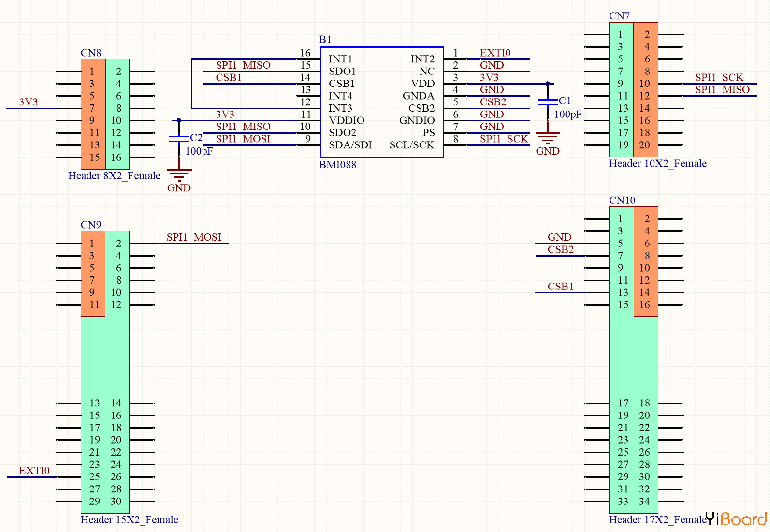Image resolution: width=770 pixels, height=532 pixels.
Task: Click the CSB1 net label at B1 pin 14
Action: coord(229,77)
